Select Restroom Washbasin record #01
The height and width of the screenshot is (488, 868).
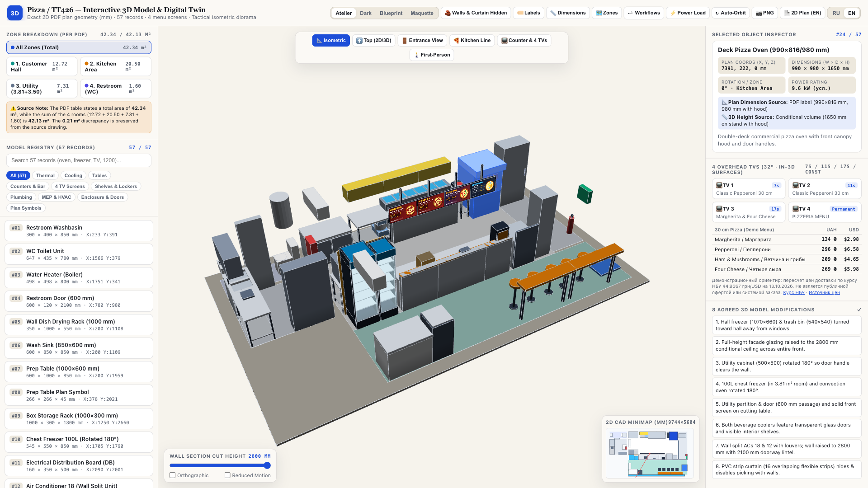(x=79, y=231)
